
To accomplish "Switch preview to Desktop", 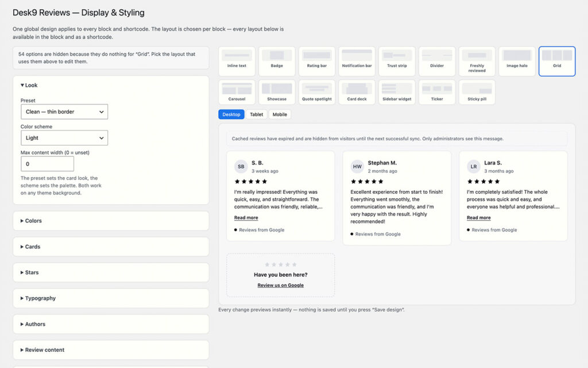I will coord(231,114).
